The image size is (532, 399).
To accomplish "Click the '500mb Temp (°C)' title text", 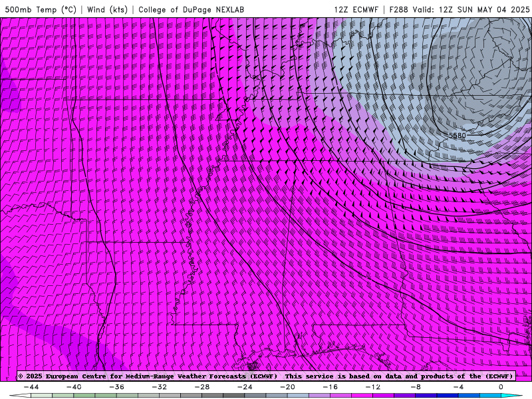I will pos(41,9).
